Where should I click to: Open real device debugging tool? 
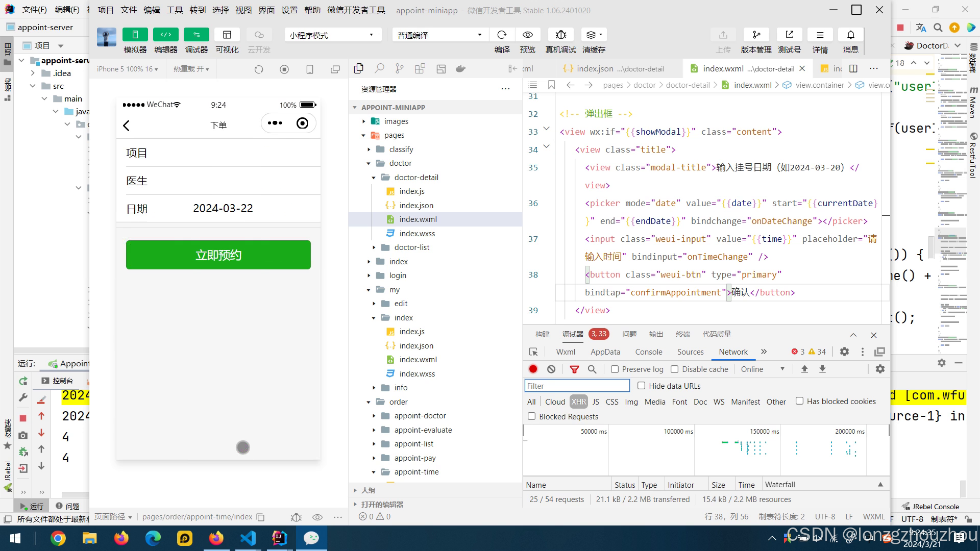(x=560, y=35)
